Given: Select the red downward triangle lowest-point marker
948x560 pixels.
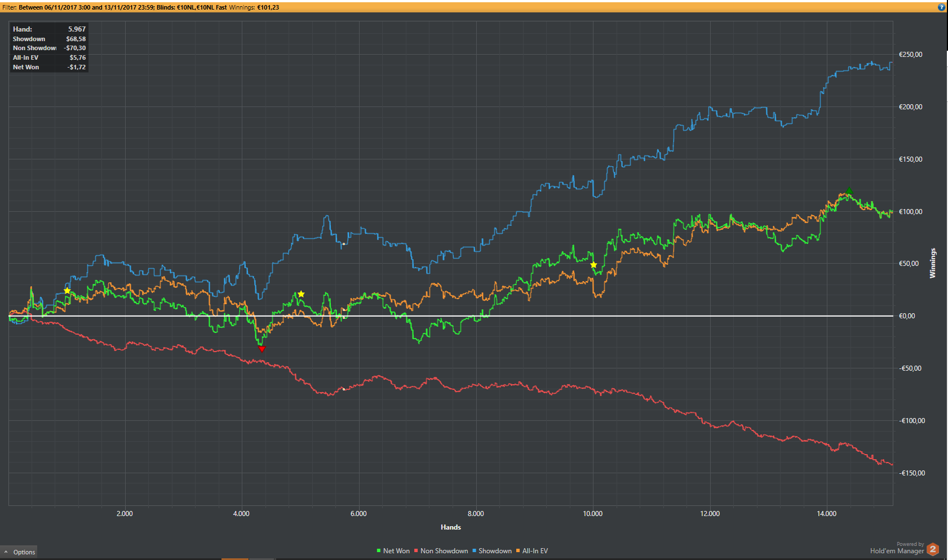Looking at the screenshot, I should coord(262,349).
